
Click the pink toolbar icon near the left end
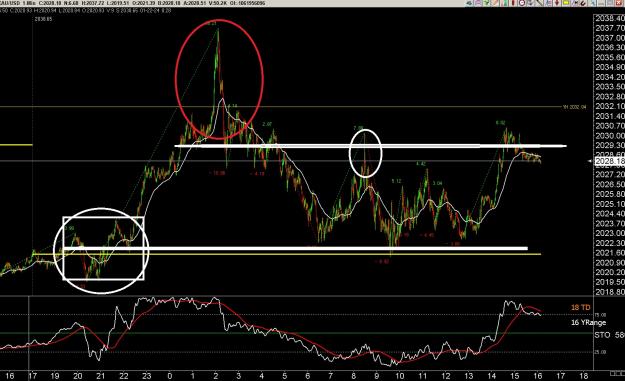coord(478,3)
